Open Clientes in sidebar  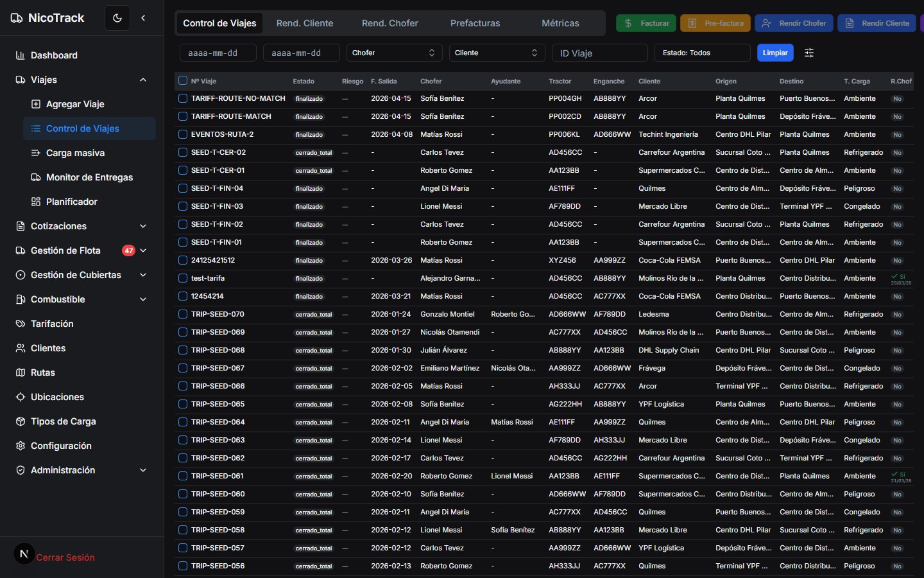tap(82, 348)
